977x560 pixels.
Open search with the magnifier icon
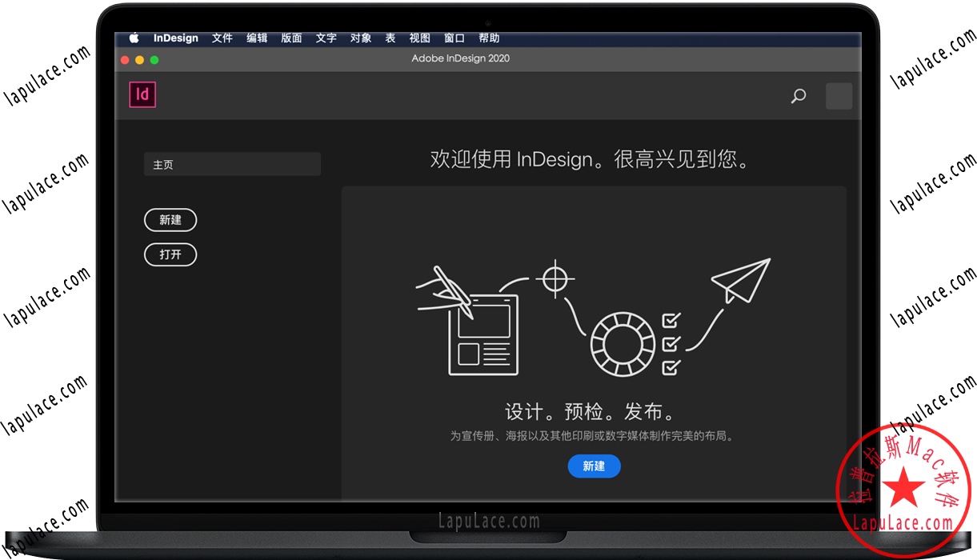tap(798, 96)
